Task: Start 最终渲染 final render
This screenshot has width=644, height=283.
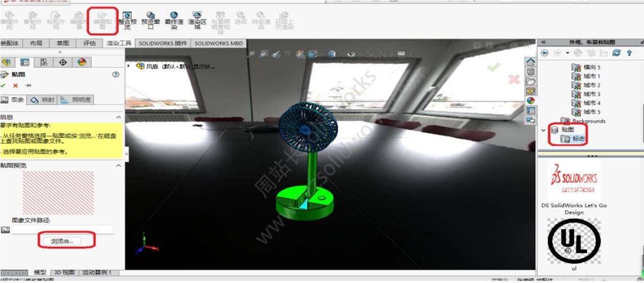Action: coord(174,20)
